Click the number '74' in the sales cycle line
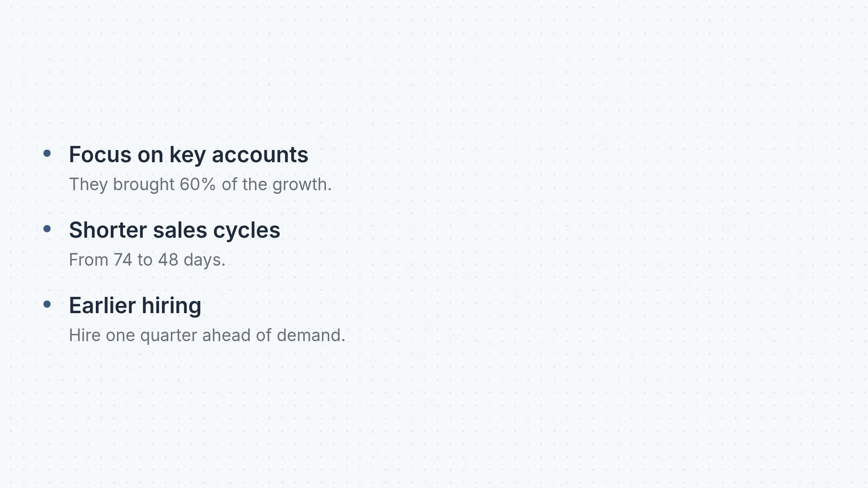The width and height of the screenshot is (868, 488). tap(123, 260)
